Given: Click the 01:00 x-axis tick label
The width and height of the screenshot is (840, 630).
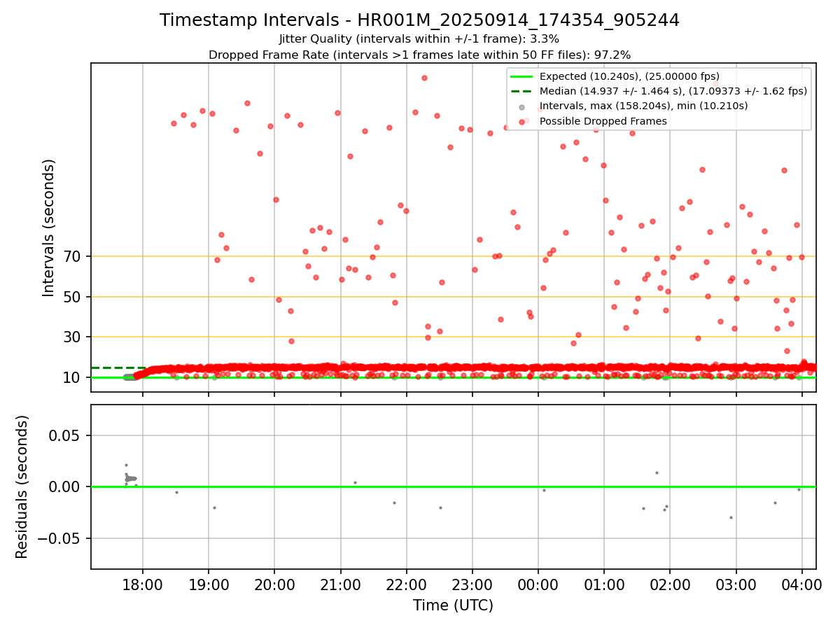Looking at the screenshot, I should (604, 584).
